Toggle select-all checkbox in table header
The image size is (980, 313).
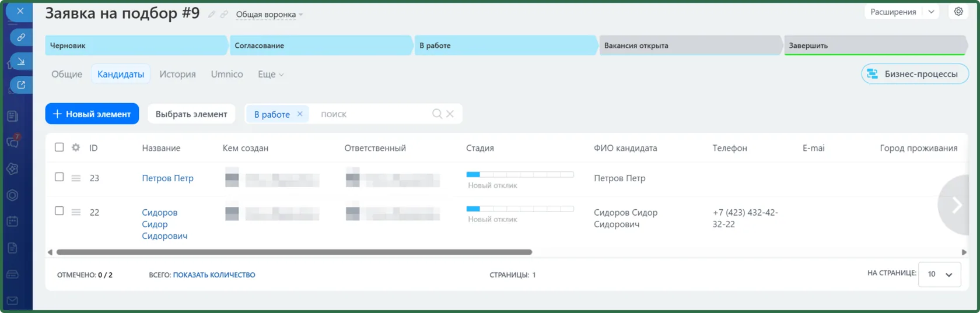coord(59,147)
